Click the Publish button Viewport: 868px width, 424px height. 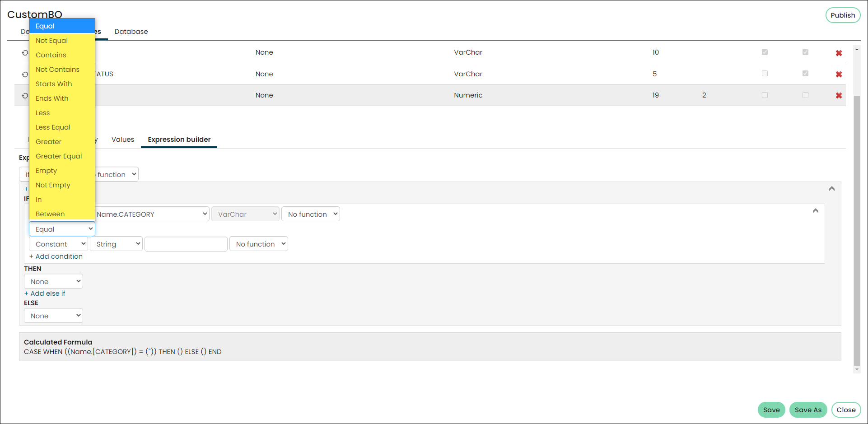[x=843, y=15]
